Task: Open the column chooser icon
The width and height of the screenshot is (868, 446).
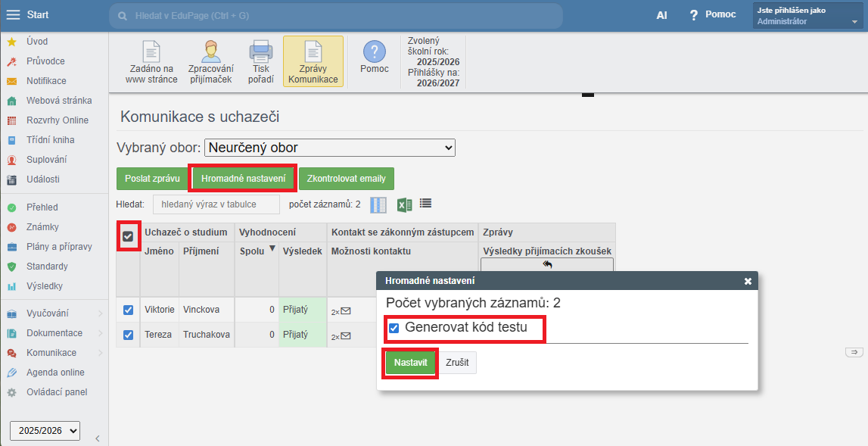Action: (x=378, y=204)
